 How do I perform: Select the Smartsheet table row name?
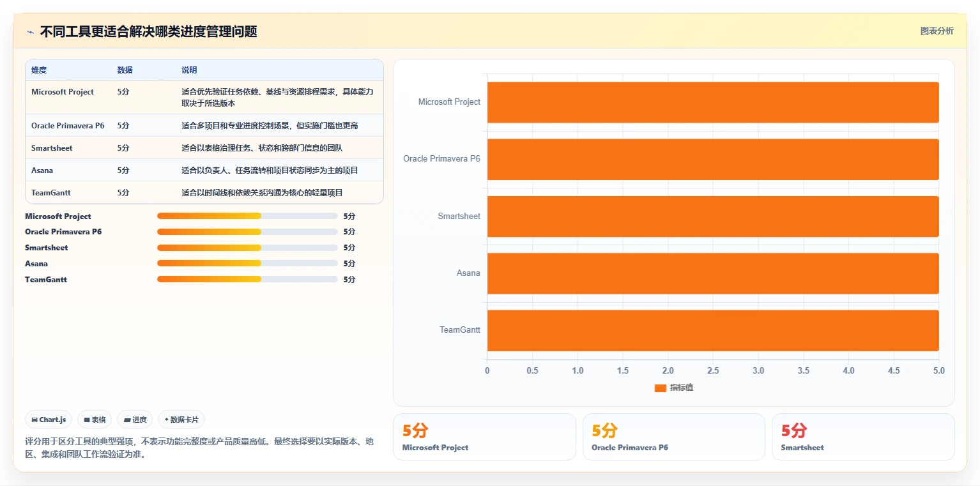coord(52,148)
